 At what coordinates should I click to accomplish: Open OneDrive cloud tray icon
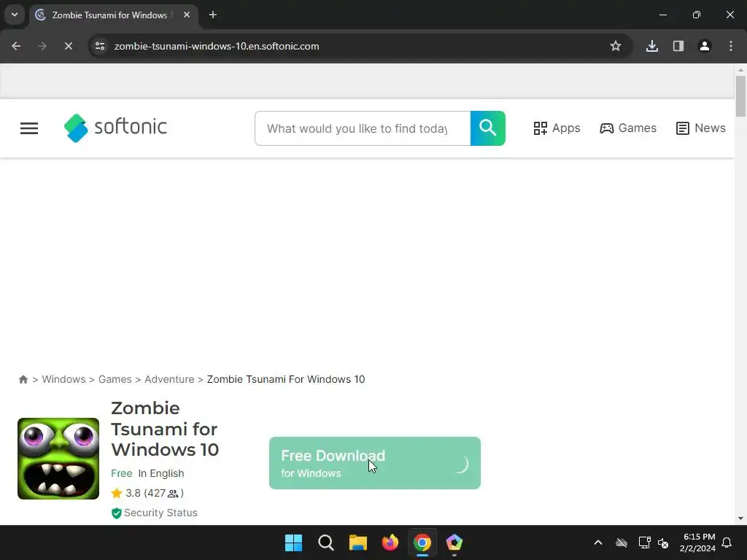pos(622,542)
